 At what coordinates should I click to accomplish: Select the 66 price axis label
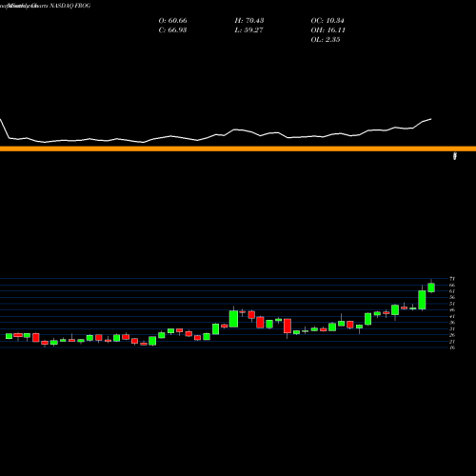coord(452,285)
